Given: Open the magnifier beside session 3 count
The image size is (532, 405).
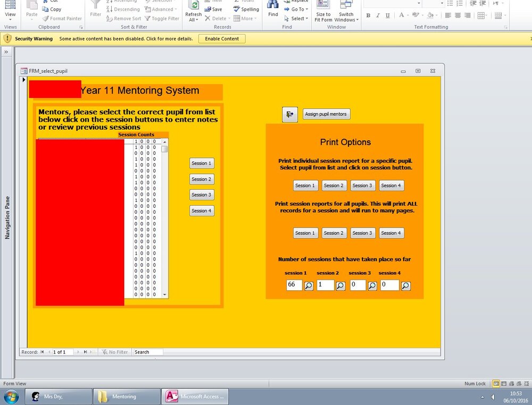Looking at the screenshot, I should coord(372,286).
